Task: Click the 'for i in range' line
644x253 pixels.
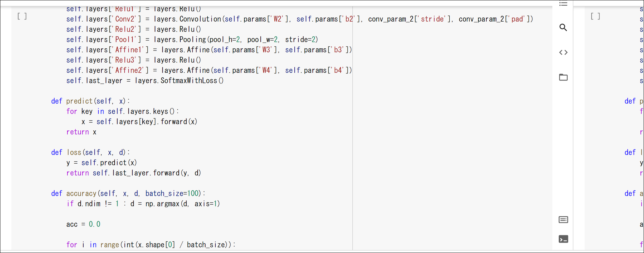Action: point(151,245)
